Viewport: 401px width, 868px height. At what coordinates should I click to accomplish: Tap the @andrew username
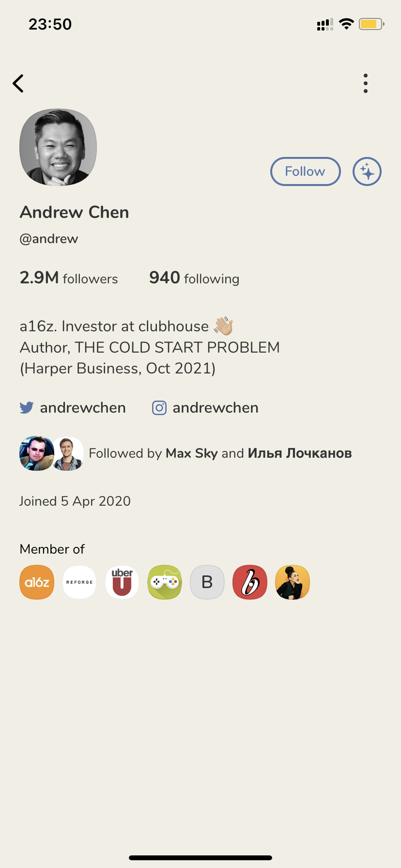49,239
